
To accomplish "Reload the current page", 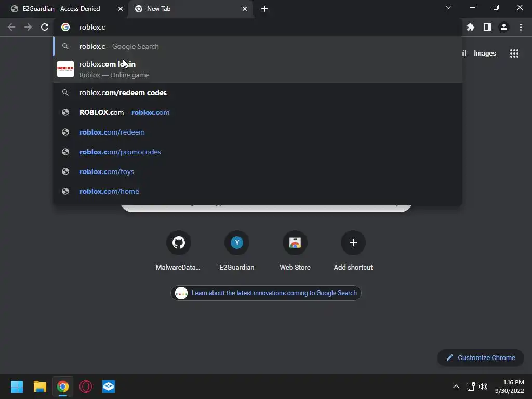I will pyautogui.click(x=45, y=27).
